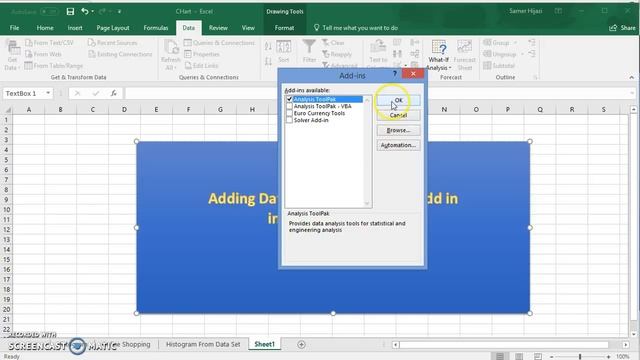
Task: Open What-If Analysis
Action: [439, 55]
